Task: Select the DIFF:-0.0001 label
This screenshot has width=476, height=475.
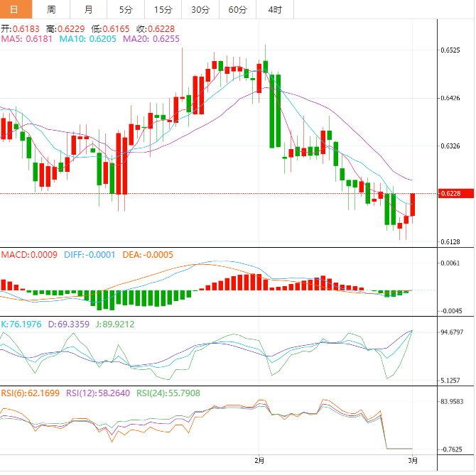Action: click(x=89, y=254)
